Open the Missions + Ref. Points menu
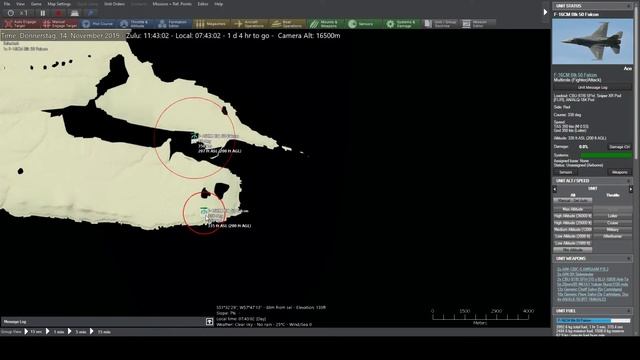Viewport: 640px width, 360px height. tap(172, 4)
